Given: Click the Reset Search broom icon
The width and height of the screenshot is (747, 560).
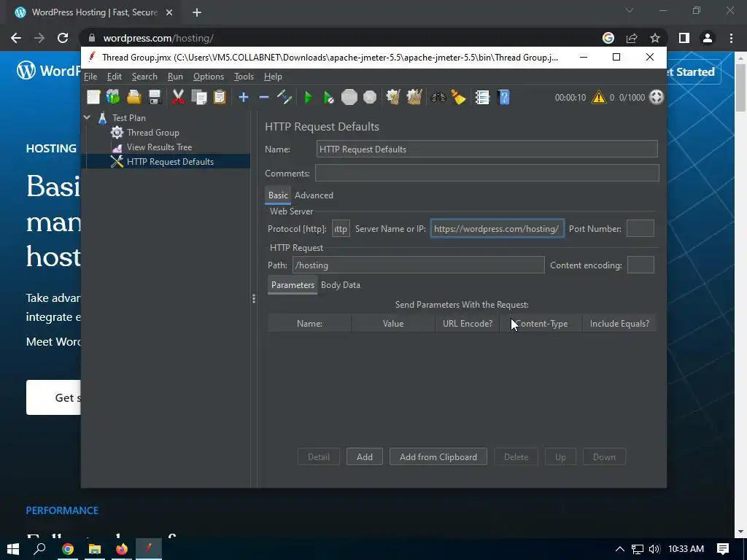Looking at the screenshot, I should tap(458, 97).
